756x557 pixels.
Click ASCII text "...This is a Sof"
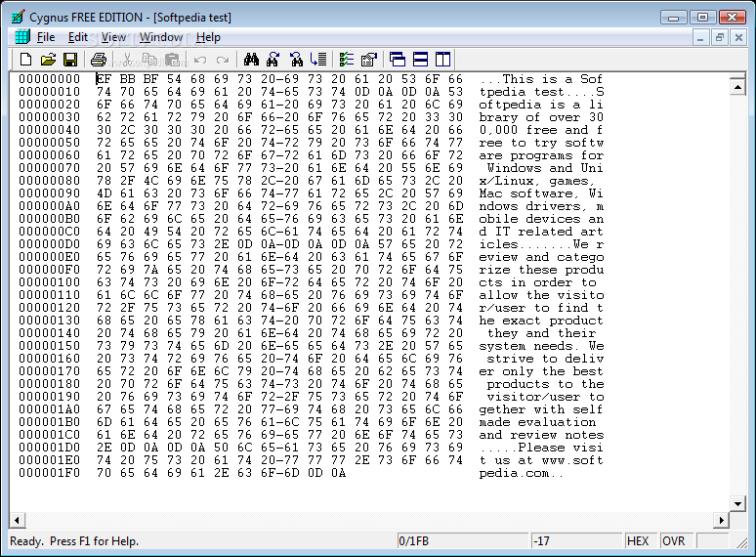541,79
